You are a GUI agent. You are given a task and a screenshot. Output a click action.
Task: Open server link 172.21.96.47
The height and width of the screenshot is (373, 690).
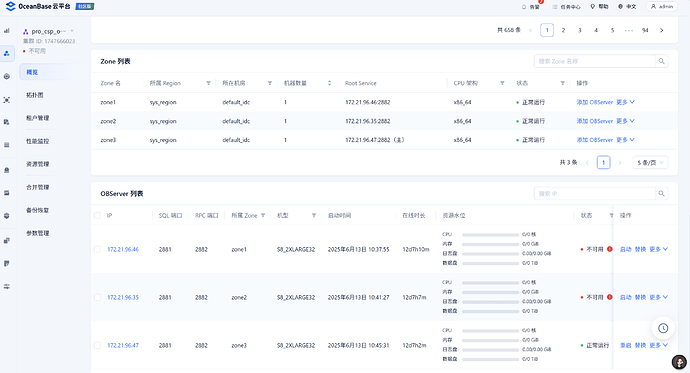[x=123, y=345]
